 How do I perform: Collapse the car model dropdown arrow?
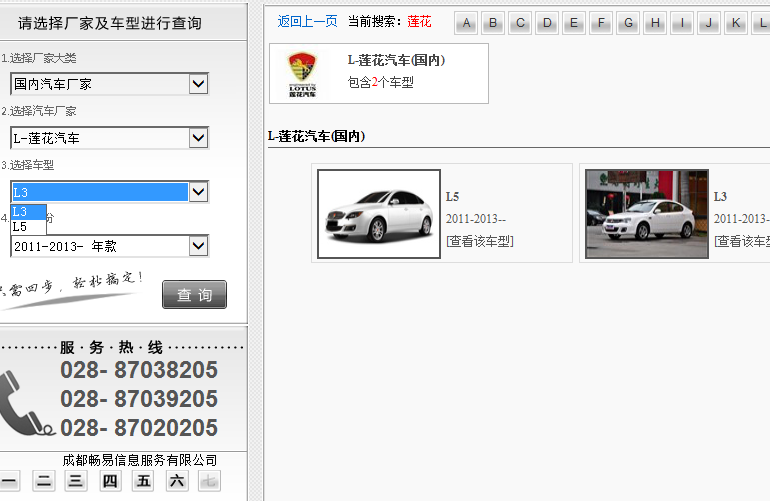pyautogui.click(x=198, y=192)
